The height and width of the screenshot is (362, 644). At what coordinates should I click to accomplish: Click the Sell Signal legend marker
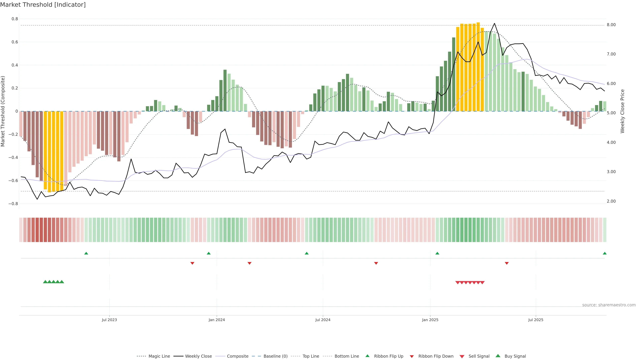click(462, 356)
